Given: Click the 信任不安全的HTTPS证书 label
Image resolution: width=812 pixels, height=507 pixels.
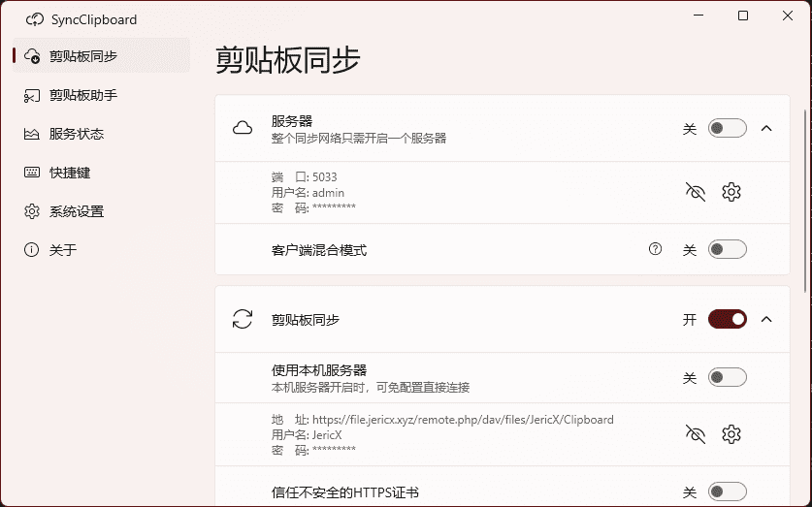Looking at the screenshot, I should point(345,492).
